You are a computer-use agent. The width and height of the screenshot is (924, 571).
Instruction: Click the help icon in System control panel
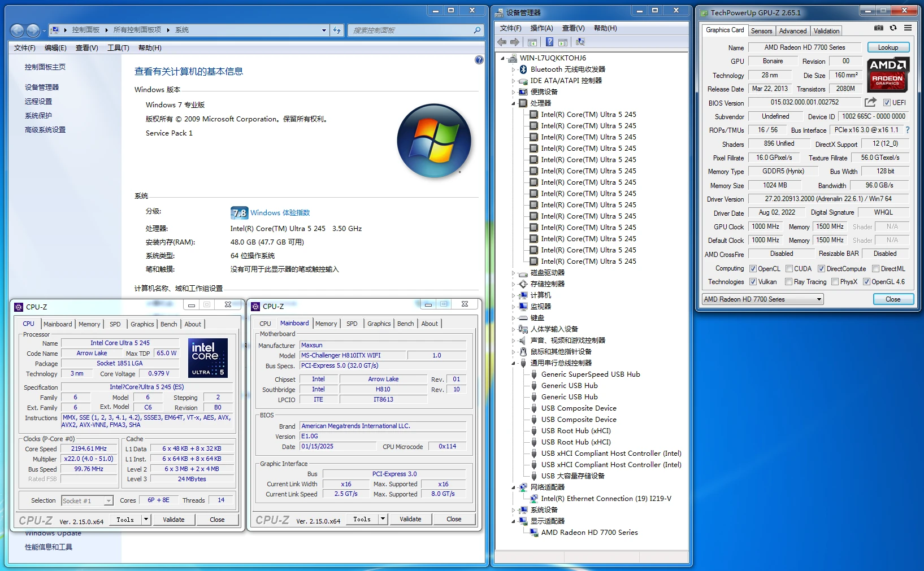[x=479, y=60]
